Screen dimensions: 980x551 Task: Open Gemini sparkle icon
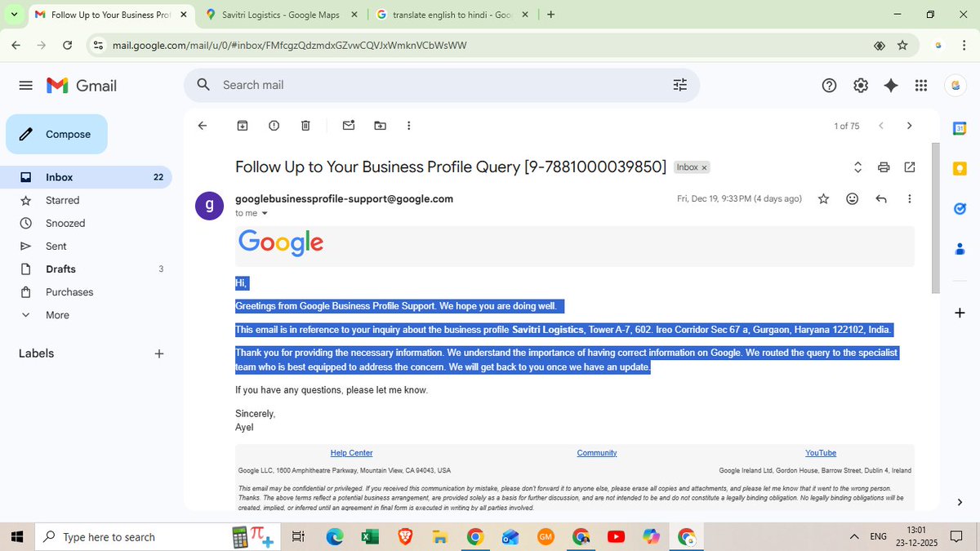[x=891, y=85]
